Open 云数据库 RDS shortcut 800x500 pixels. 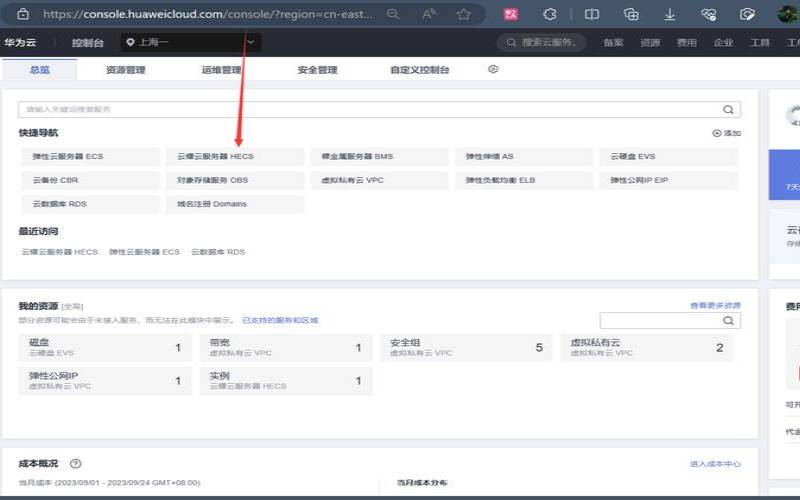point(91,204)
